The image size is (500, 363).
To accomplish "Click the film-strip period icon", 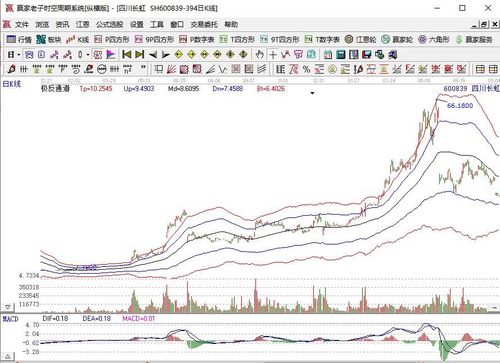I will click(11, 55).
